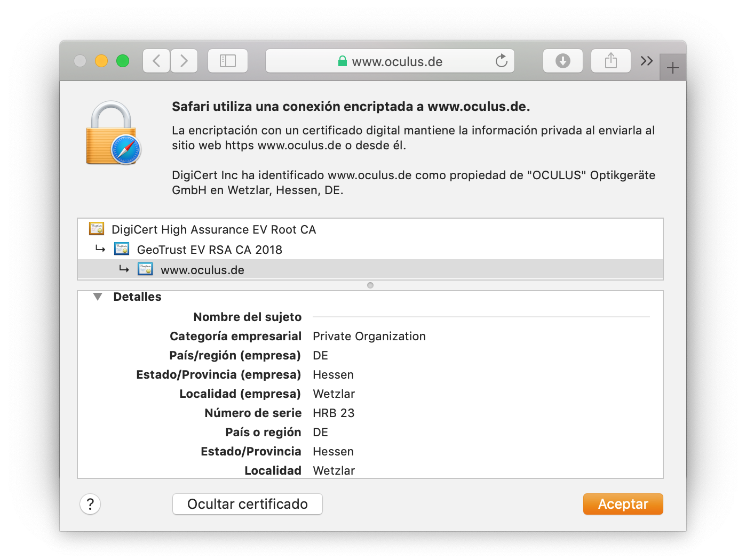The width and height of the screenshot is (746, 560).
Task: Click the HRB 23 serial number value
Action: (x=334, y=413)
